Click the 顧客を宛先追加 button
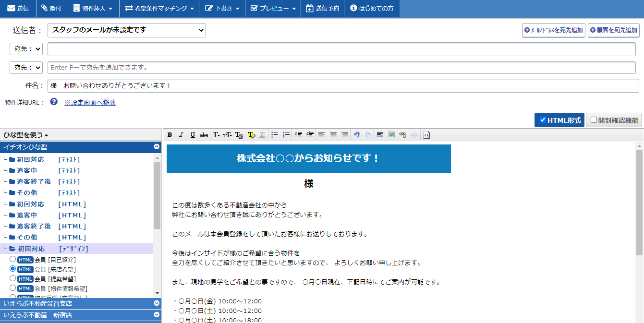This screenshot has height=323, width=644. click(613, 30)
